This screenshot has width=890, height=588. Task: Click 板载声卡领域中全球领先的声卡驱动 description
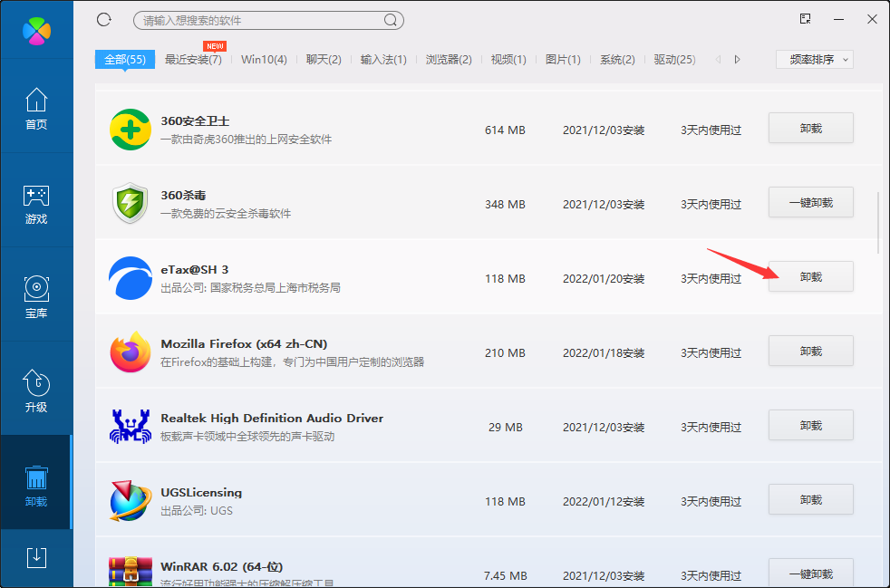click(x=247, y=437)
